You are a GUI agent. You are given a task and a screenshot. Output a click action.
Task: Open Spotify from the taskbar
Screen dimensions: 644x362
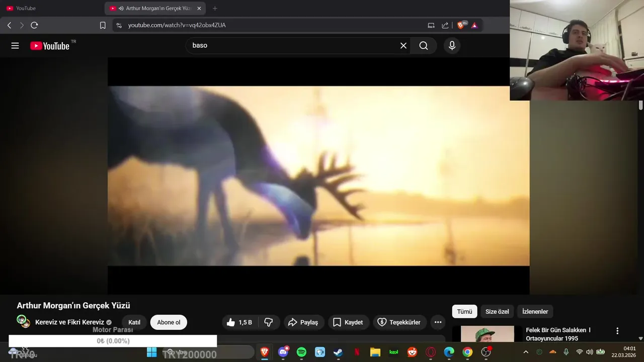(301, 352)
